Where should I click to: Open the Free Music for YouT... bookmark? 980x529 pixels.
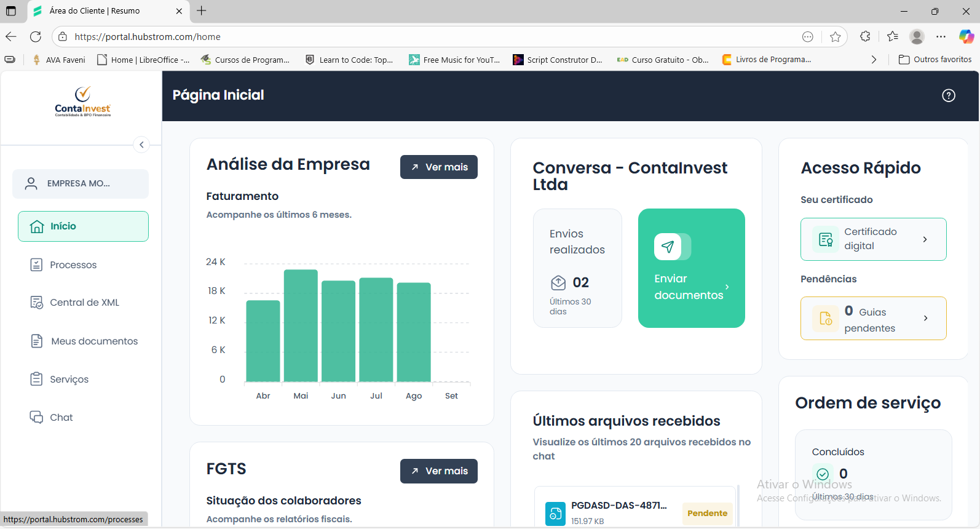[454, 60]
